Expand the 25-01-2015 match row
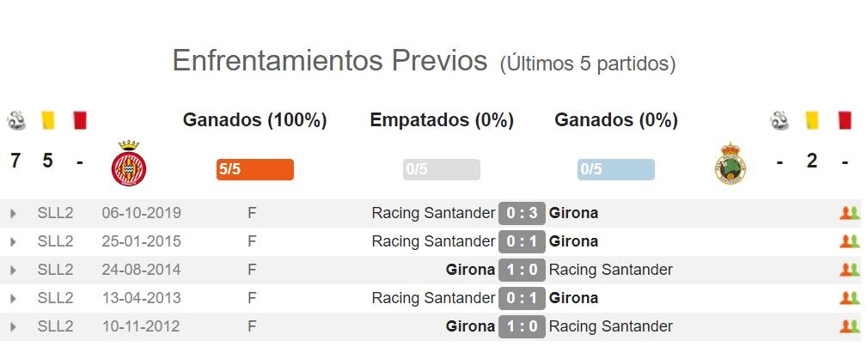868x353 pixels. [x=13, y=242]
